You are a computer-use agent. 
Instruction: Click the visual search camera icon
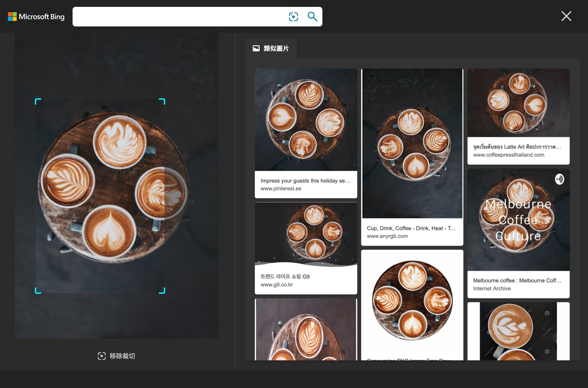(293, 17)
